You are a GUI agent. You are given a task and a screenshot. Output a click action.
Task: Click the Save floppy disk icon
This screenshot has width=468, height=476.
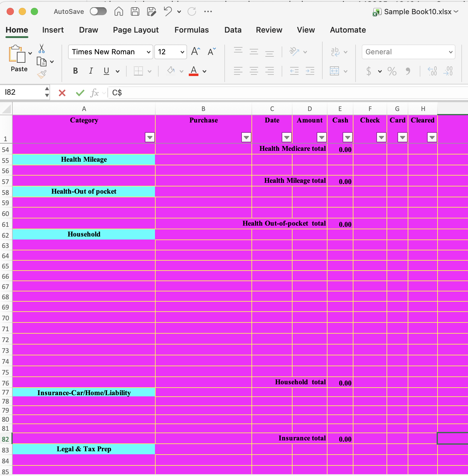[x=135, y=11]
